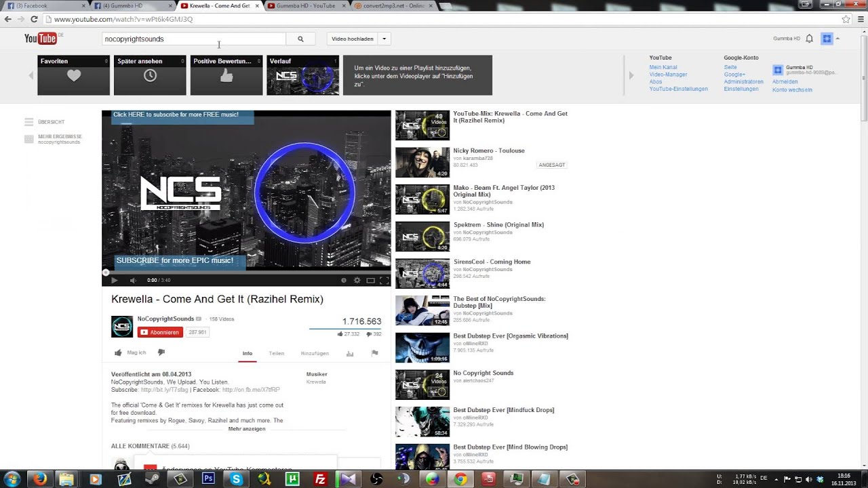Open Best Dubstep Ever Orgasmic Vibrations

[511, 335]
